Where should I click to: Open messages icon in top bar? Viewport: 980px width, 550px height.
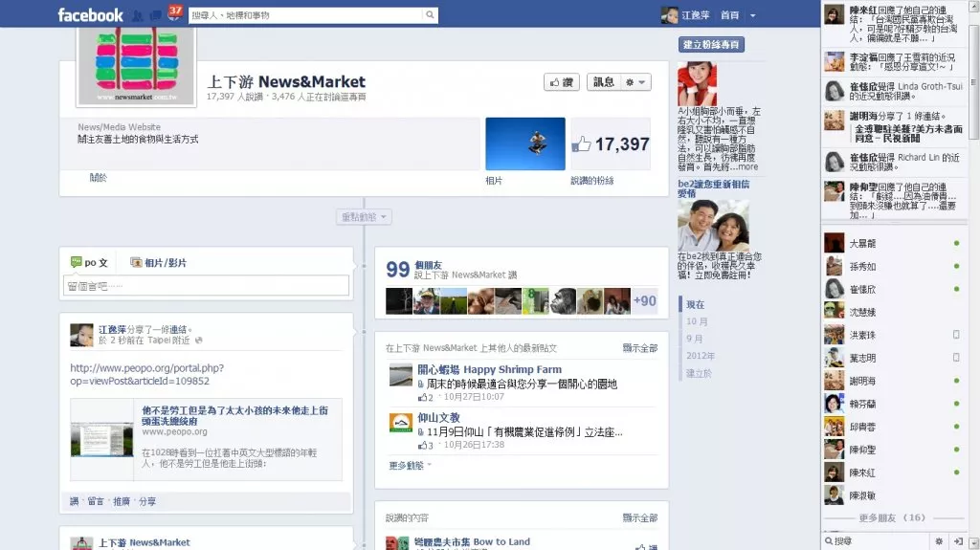point(155,15)
